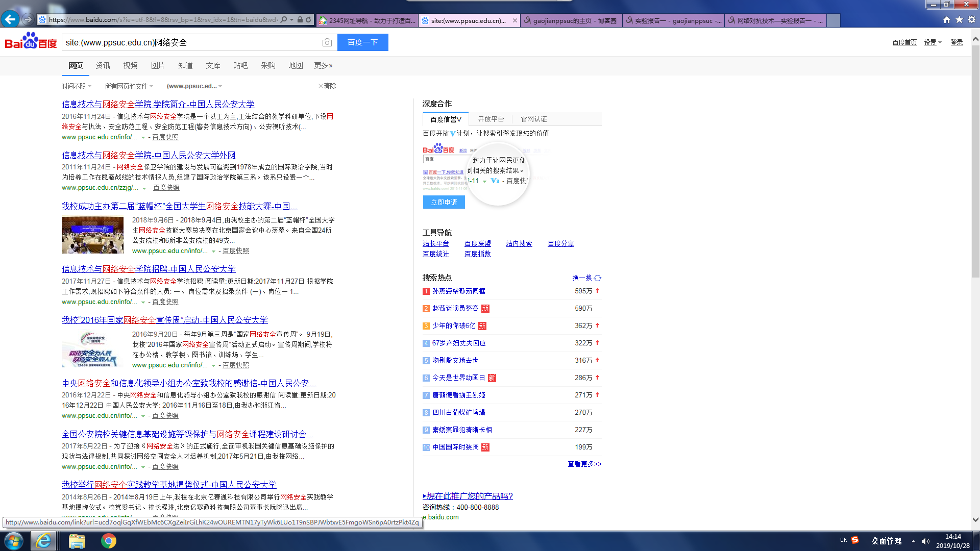The height and width of the screenshot is (551, 980).
Task: Open the 设置 dropdown menu
Action: pyautogui.click(x=933, y=42)
